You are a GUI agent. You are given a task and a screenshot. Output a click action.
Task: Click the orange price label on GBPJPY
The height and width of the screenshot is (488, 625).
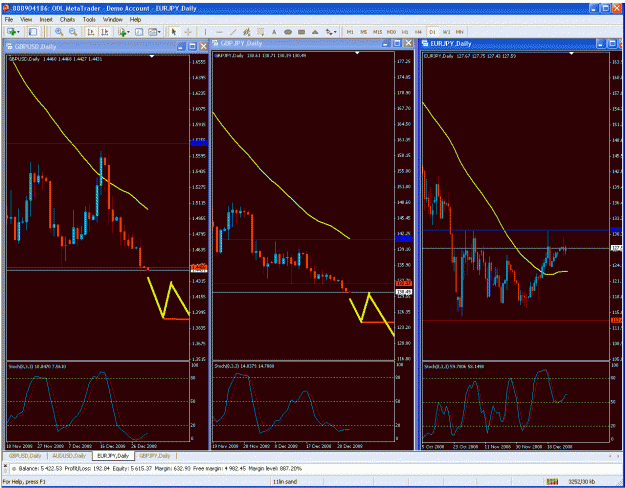(x=404, y=283)
